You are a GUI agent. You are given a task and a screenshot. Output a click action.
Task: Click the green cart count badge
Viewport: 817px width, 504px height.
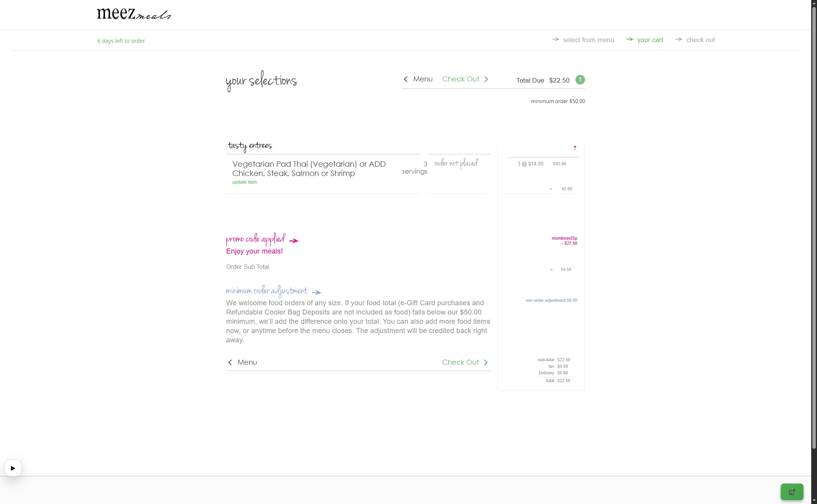[x=580, y=79]
